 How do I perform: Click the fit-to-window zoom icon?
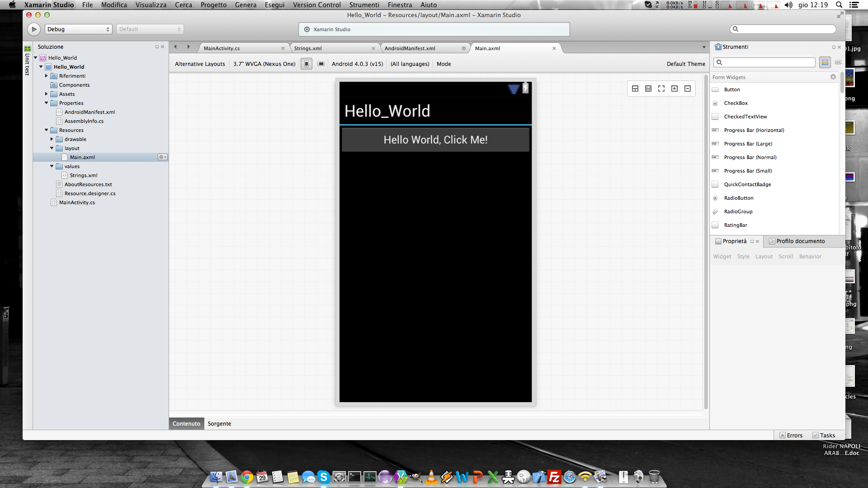pos(661,89)
